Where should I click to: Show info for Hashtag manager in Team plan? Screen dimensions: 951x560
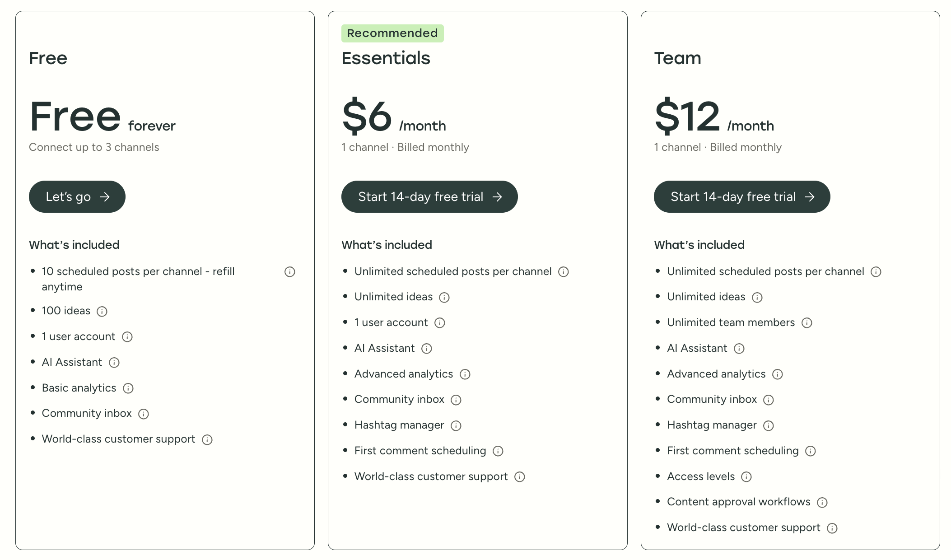pyautogui.click(x=769, y=425)
